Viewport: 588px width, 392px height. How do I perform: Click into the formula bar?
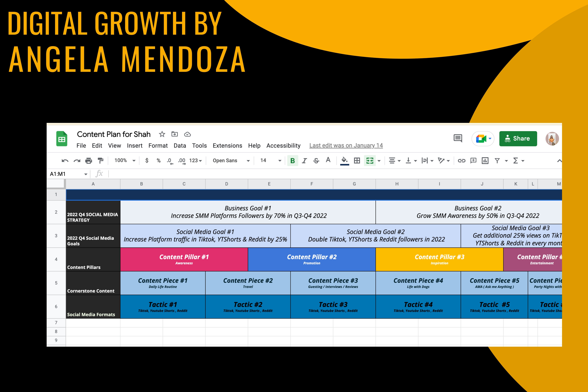(335, 174)
